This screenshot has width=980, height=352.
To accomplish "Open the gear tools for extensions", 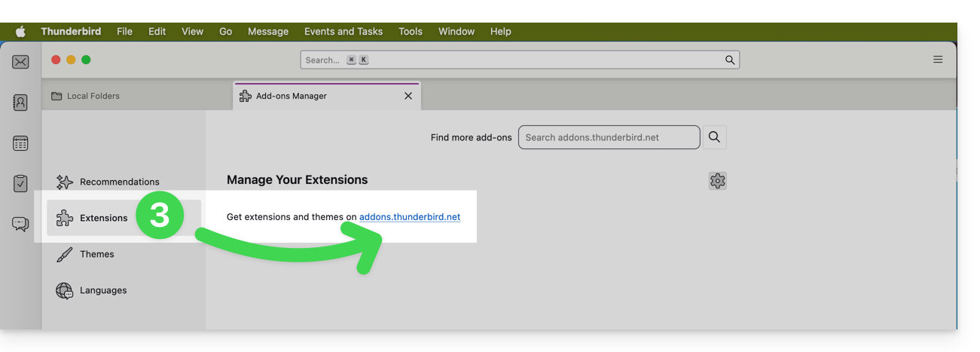I will (x=717, y=181).
